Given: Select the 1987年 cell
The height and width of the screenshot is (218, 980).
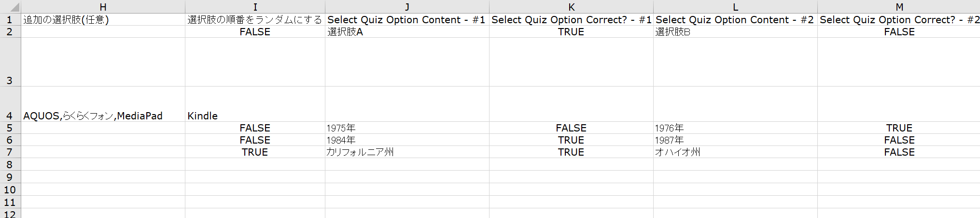Looking at the screenshot, I should tap(735, 140).
